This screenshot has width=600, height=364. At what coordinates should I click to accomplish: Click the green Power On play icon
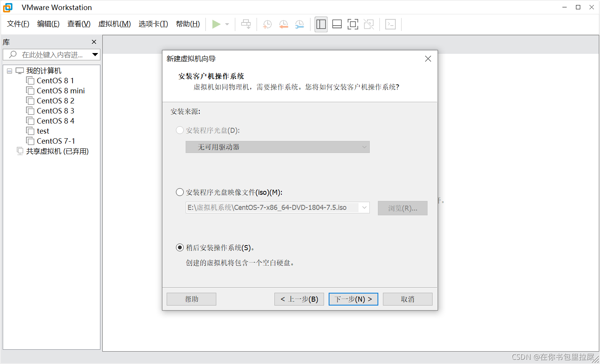click(216, 24)
